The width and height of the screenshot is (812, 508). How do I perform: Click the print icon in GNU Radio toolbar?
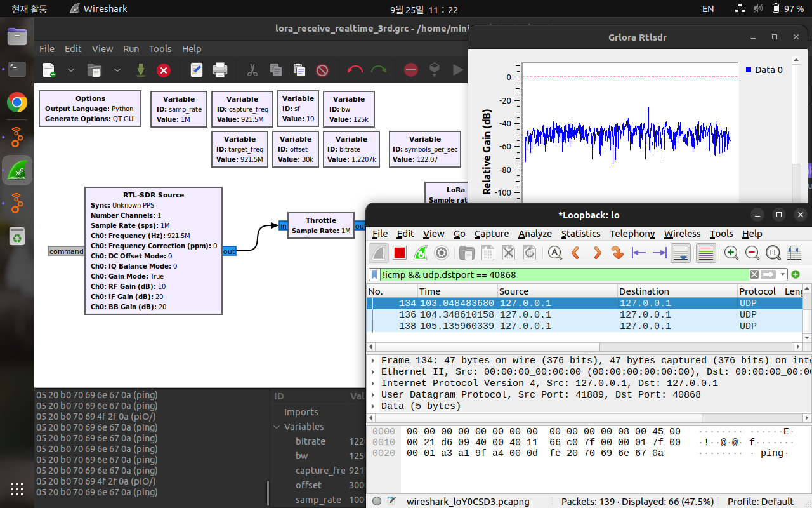[x=220, y=70]
